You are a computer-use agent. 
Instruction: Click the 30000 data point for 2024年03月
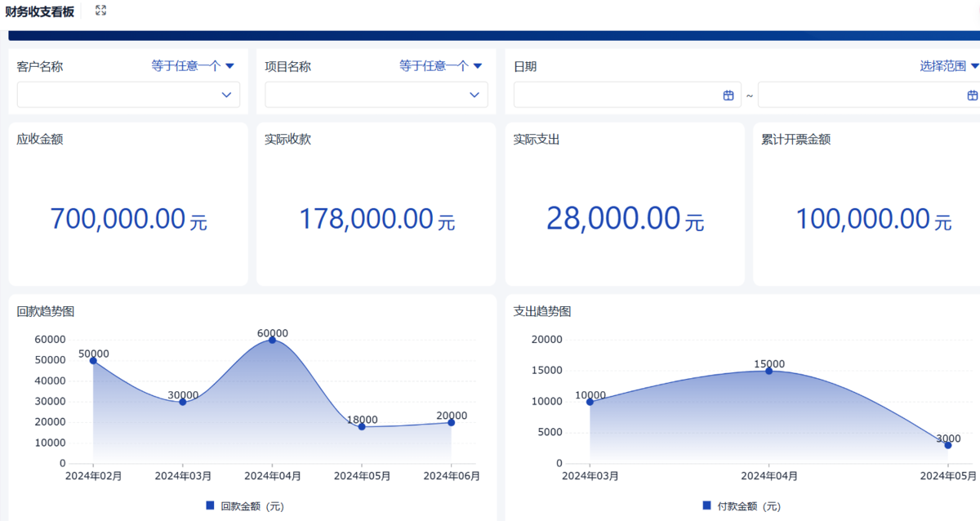coord(183,402)
